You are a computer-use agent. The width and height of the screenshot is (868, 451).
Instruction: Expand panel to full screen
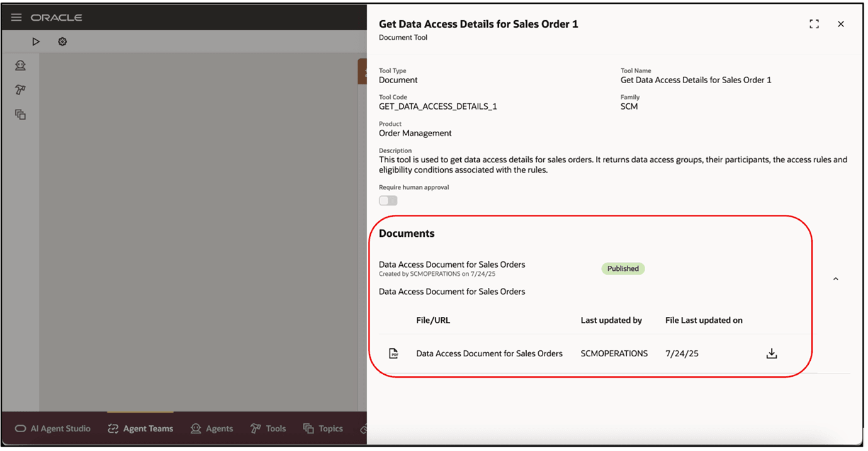click(x=814, y=24)
